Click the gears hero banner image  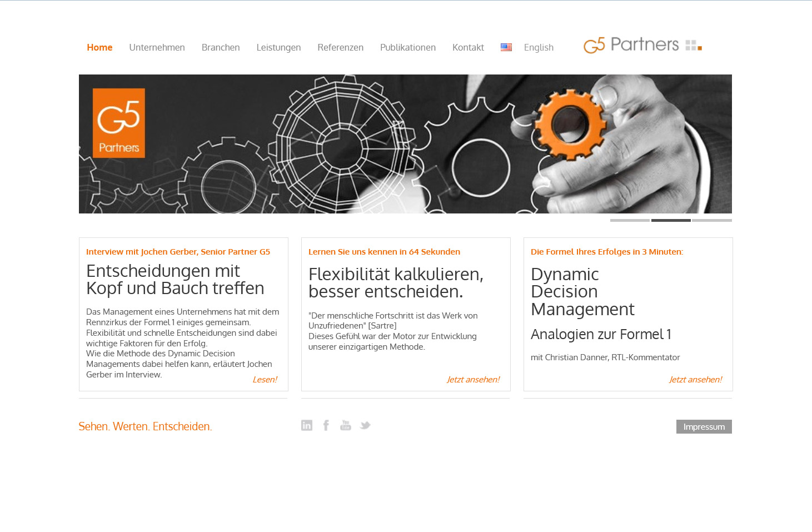405,144
